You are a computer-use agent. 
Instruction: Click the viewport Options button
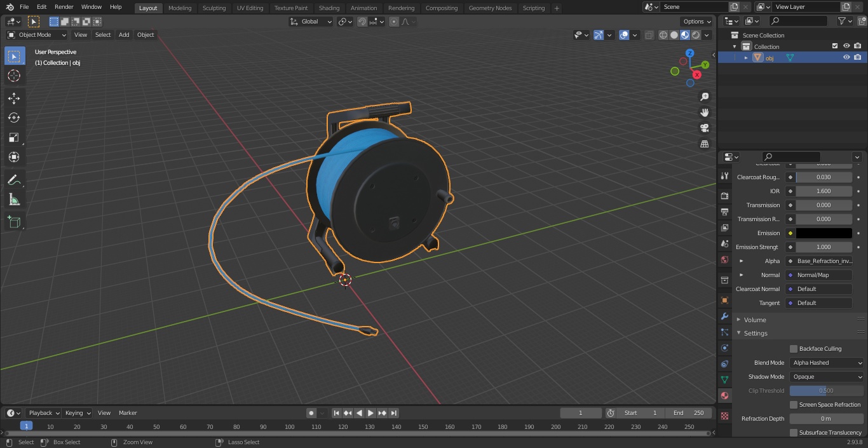(696, 21)
